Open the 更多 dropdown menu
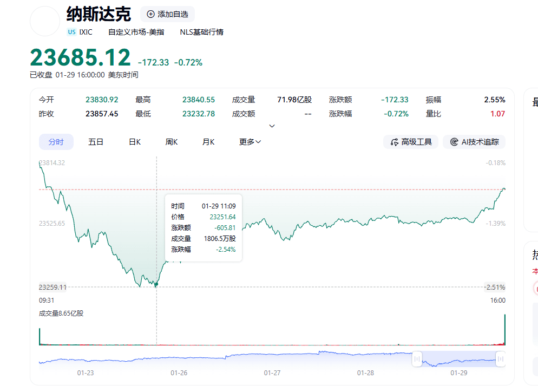 click(249, 141)
